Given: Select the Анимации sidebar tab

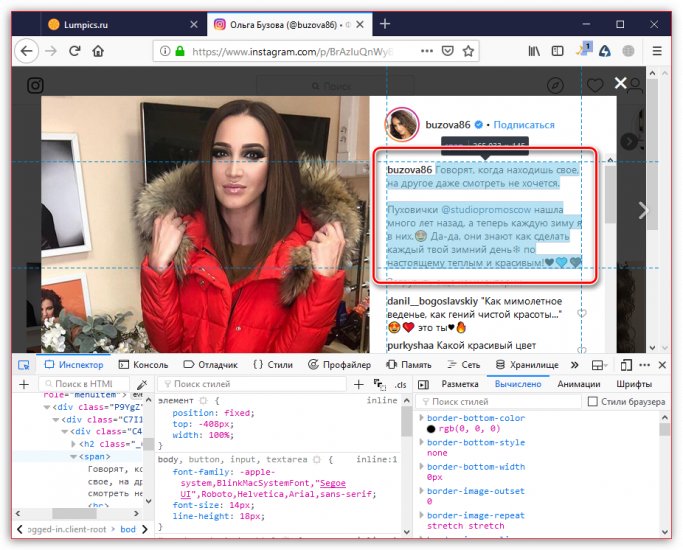Looking at the screenshot, I should 578,384.
